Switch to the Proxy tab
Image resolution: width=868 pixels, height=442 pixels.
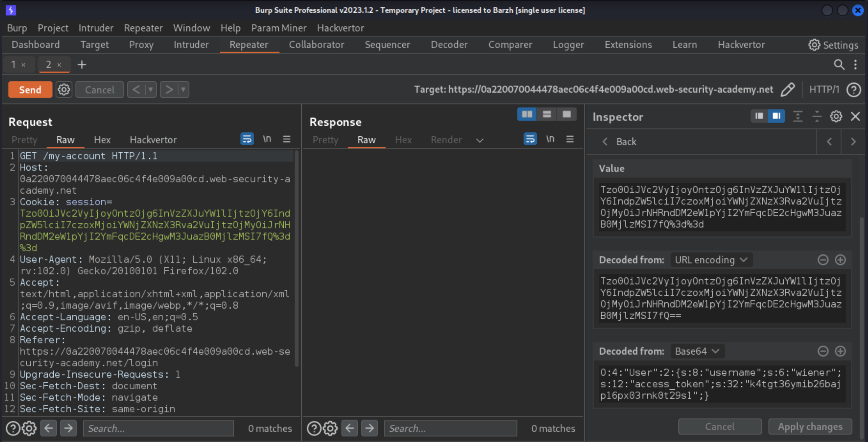coord(141,45)
